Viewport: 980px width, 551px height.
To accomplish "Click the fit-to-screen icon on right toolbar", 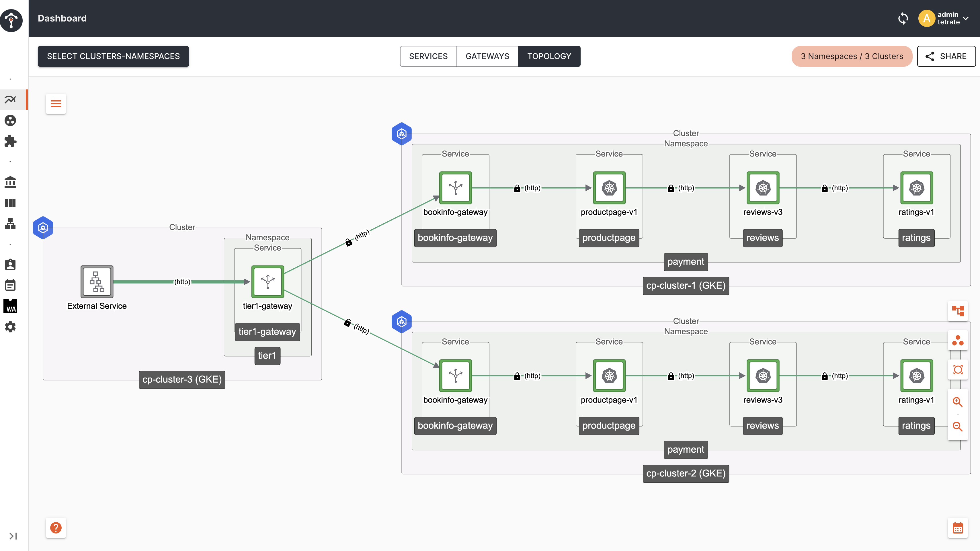I will pyautogui.click(x=958, y=370).
